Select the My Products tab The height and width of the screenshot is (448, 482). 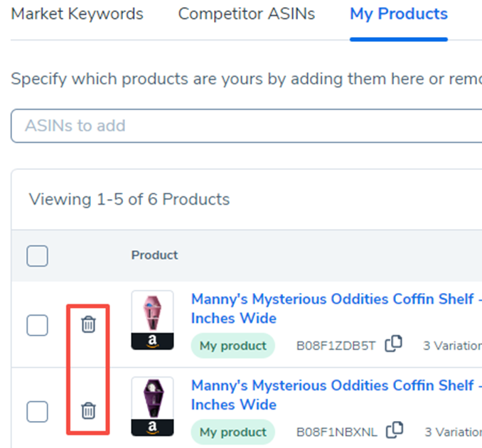click(x=399, y=14)
